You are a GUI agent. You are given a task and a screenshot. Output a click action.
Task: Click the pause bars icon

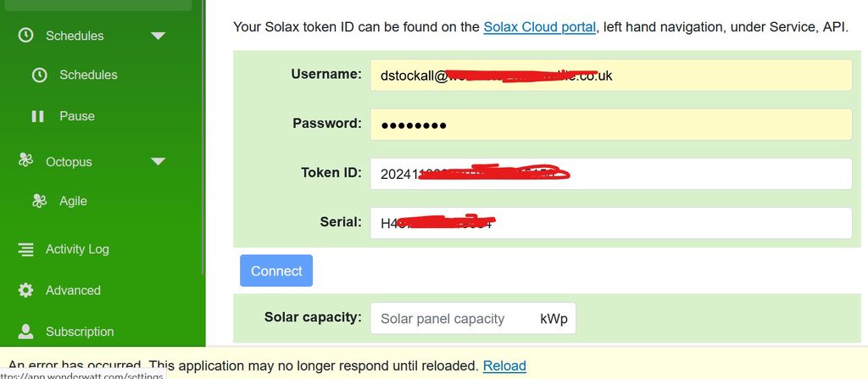pos(38,116)
